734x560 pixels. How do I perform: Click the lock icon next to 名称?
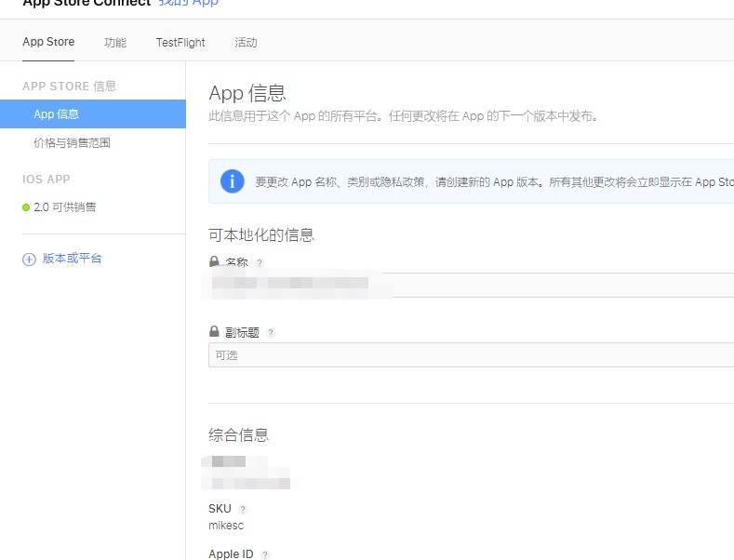(214, 262)
